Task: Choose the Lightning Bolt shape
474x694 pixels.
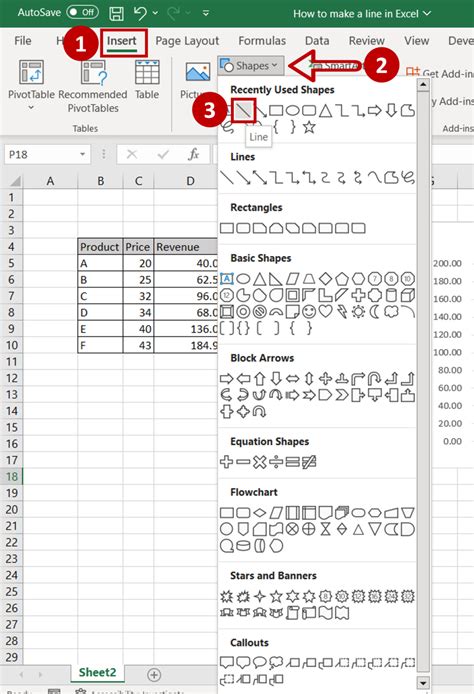Action: coord(342,312)
